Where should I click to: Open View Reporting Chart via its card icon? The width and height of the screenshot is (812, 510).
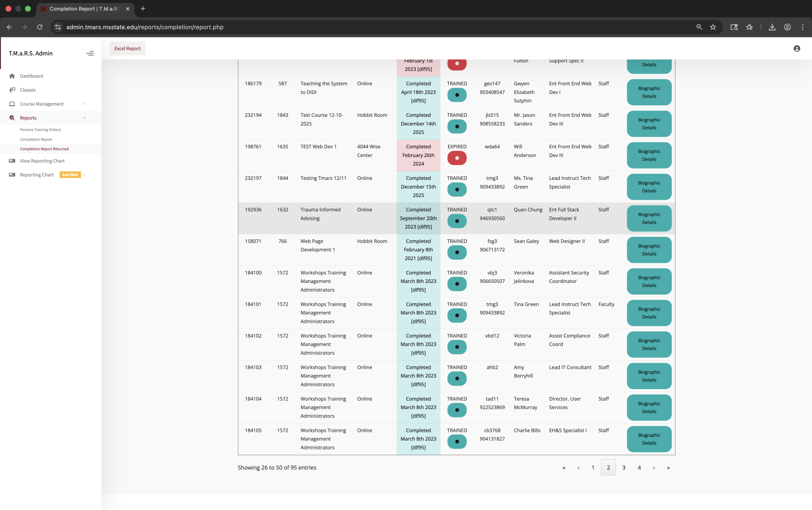pyautogui.click(x=12, y=161)
